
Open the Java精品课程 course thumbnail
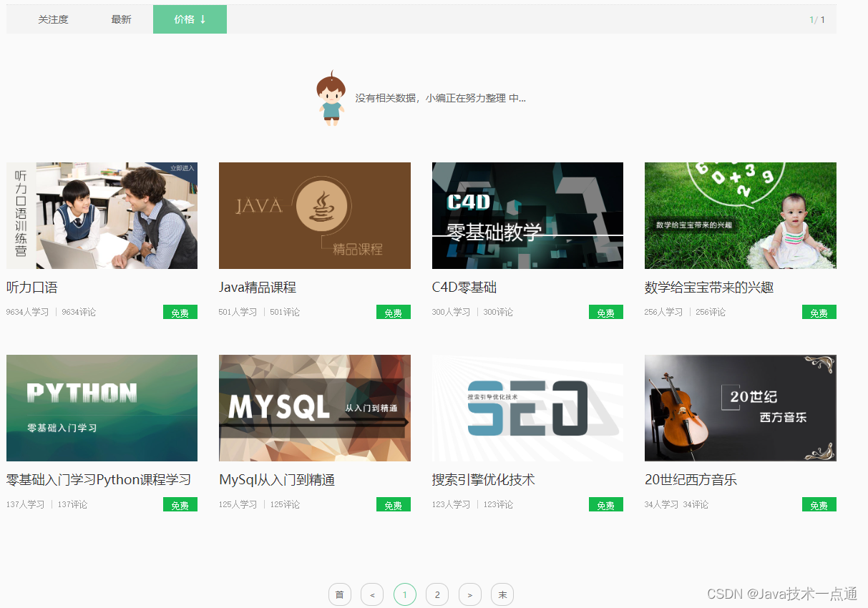[314, 215]
